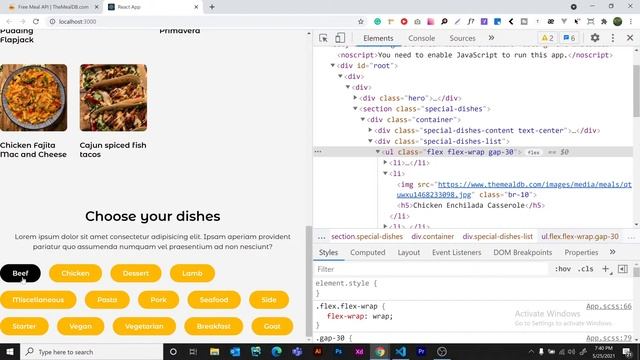The width and height of the screenshot is (640, 360).
Task: Open Microsoft Edge from the taskbar
Action: pos(276,351)
